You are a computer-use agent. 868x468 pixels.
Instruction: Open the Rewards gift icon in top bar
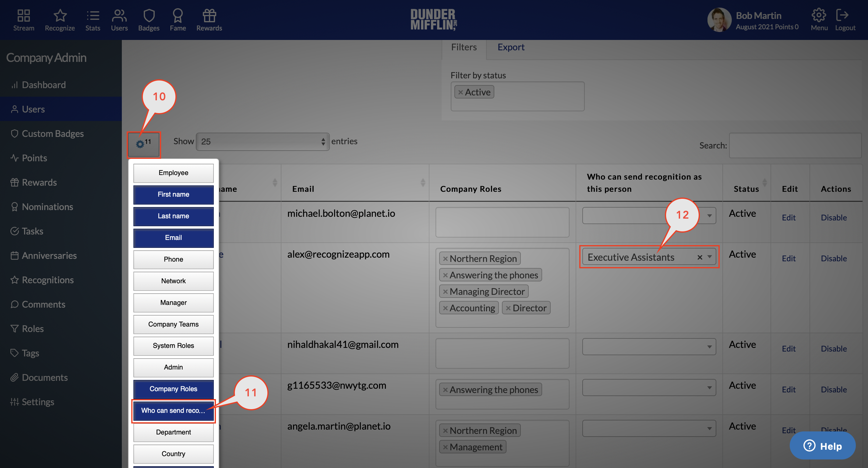coord(209,20)
